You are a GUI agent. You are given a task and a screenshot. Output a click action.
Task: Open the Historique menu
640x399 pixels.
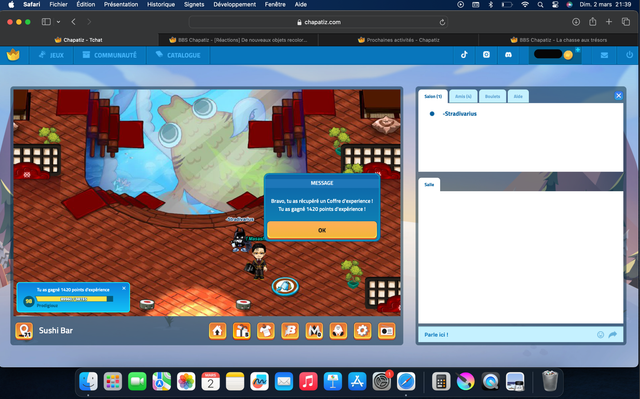coord(161,4)
